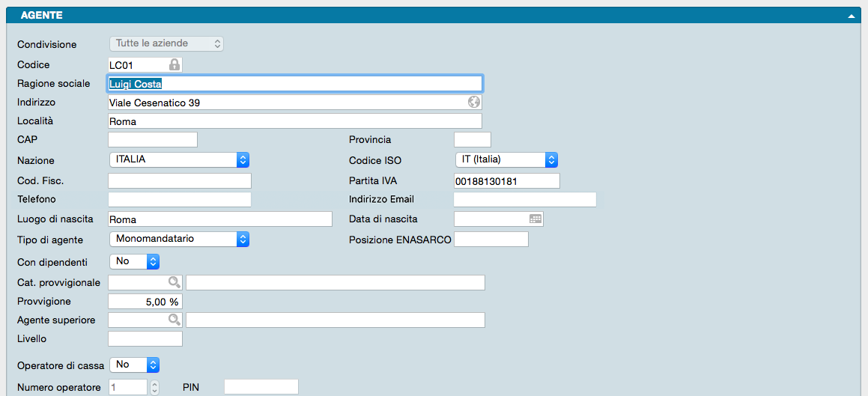Image resolution: width=868 pixels, height=396 pixels.
Task: Click the Numero operatore stepper arrows
Action: tap(154, 387)
